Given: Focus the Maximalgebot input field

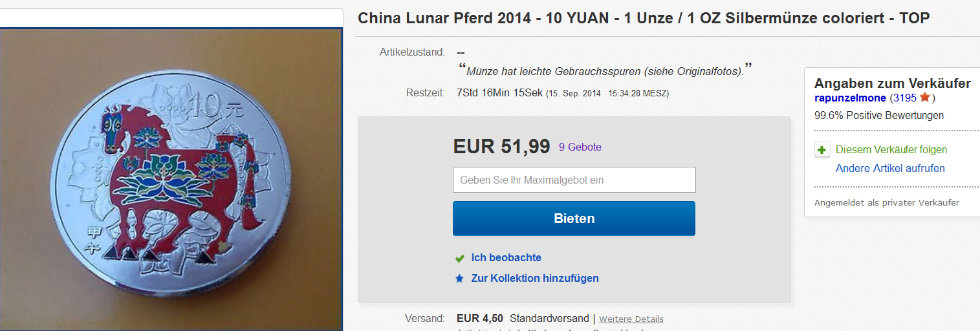Looking at the screenshot, I should (x=574, y=180).
